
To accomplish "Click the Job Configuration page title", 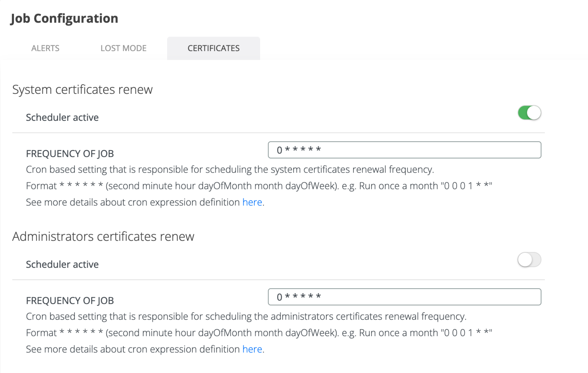I will (64, 18).
